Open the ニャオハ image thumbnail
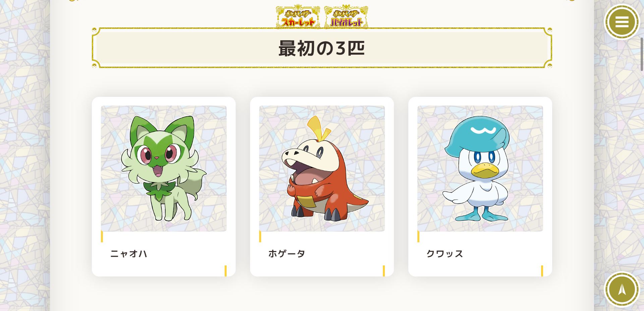This screenshot has width=644, height=311. [x=164, y=169]
